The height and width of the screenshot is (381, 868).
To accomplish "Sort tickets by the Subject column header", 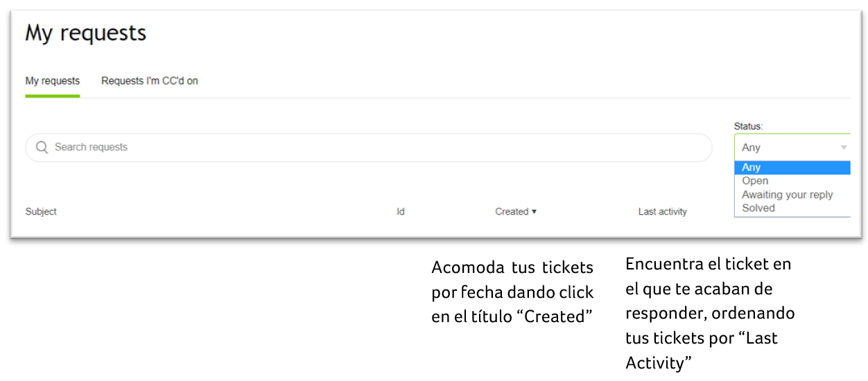I will coord(41,212).
